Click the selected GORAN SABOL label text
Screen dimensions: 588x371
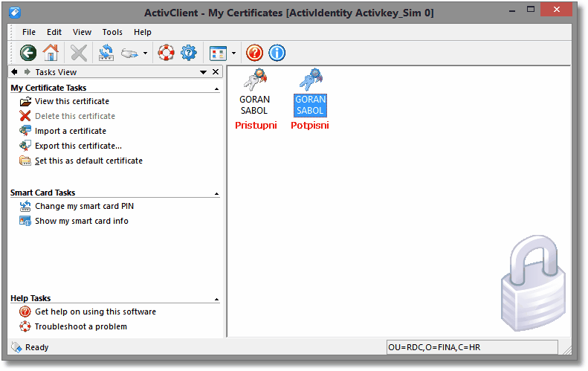point(310,106)
